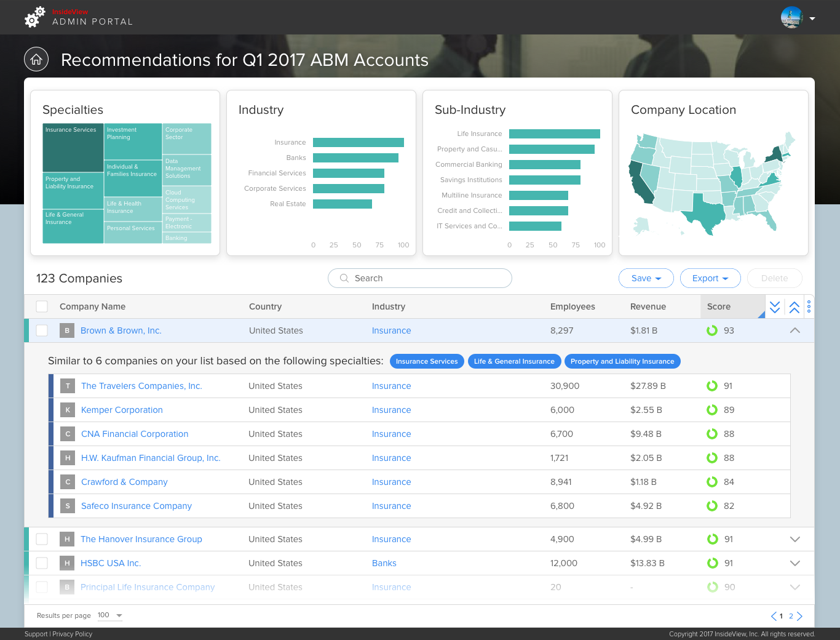The height and width of the screenshot is (640, 840).
Task: Open the user avatar profile picture
Action: [x=792, y=17]
